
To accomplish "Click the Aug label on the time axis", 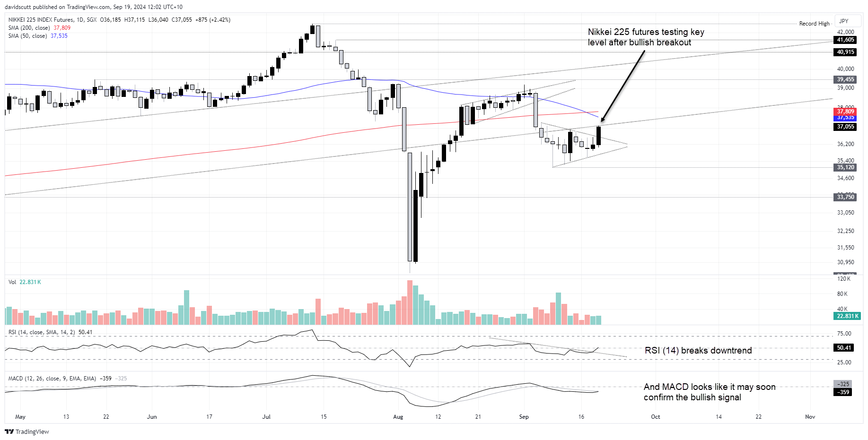I will click(398, 417).
